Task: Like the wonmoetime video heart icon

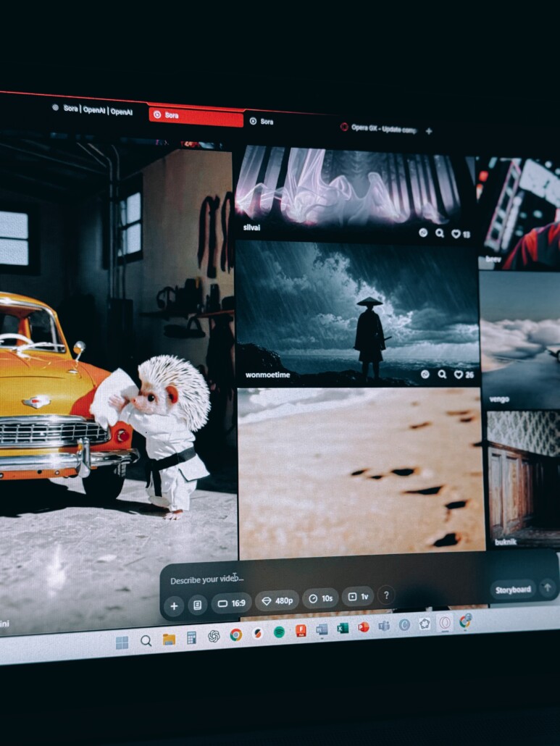Action: click(x=458, y=375)
